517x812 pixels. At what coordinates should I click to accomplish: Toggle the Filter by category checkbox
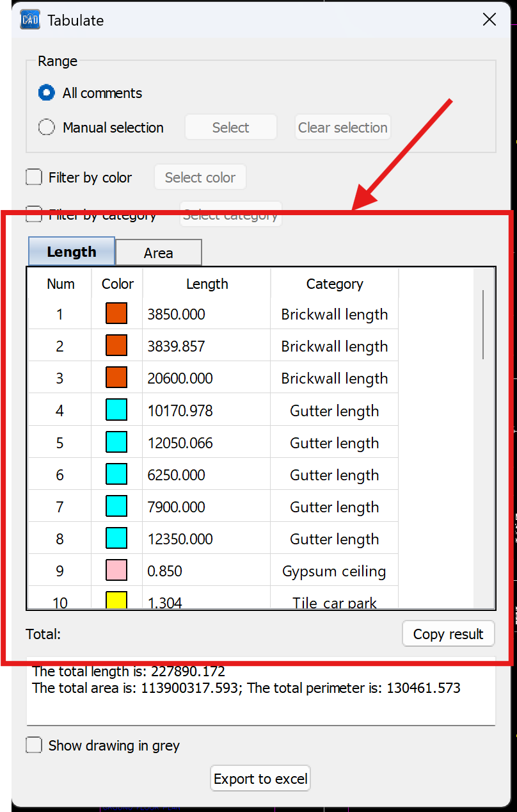pyautogui.click(x=34, y=214)
